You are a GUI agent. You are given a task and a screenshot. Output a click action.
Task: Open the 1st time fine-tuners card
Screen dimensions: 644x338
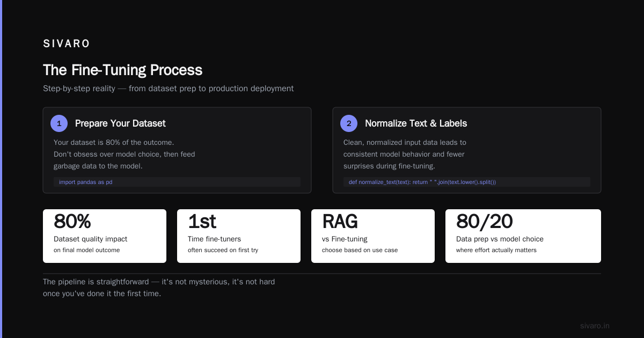[239, 236]
